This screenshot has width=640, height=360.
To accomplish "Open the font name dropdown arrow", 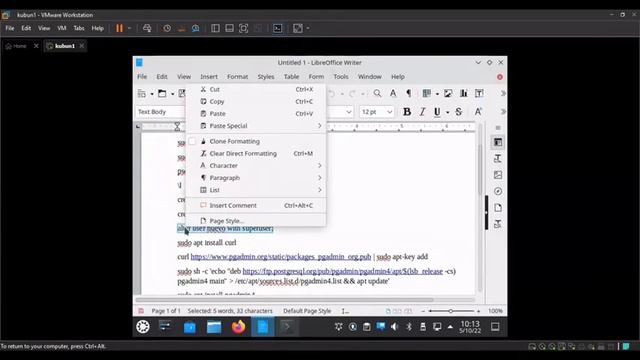I will coord(349,112).
